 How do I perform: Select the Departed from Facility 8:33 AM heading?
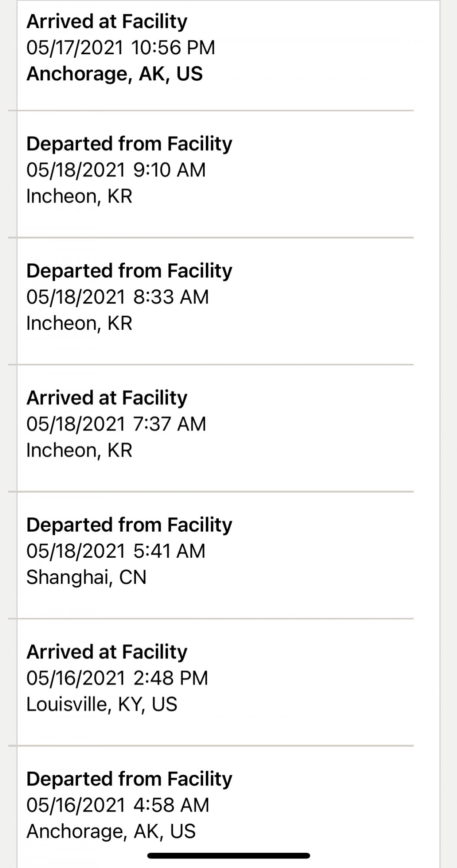pos(129,271)
